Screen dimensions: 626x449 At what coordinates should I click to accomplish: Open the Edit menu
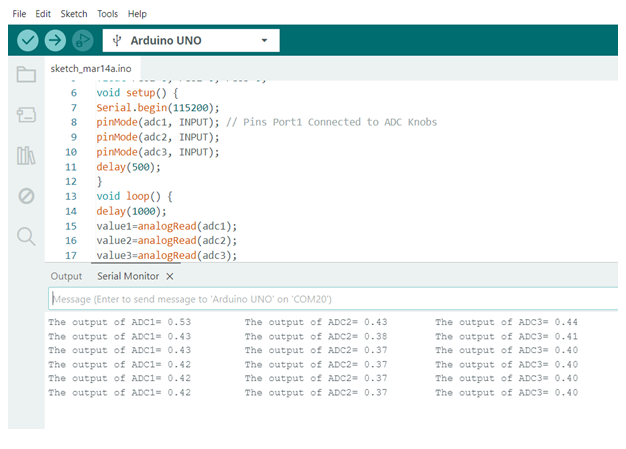[x=43, y=14]
